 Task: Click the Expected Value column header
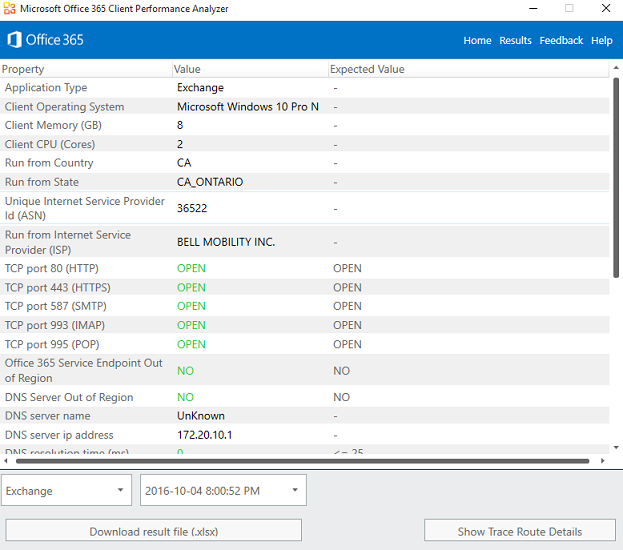[x=468, y=69]
